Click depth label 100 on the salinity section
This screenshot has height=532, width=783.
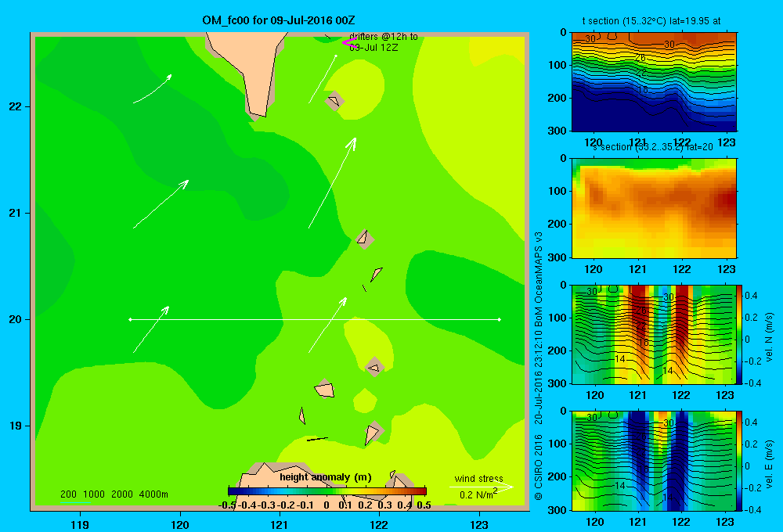[559, 191]
